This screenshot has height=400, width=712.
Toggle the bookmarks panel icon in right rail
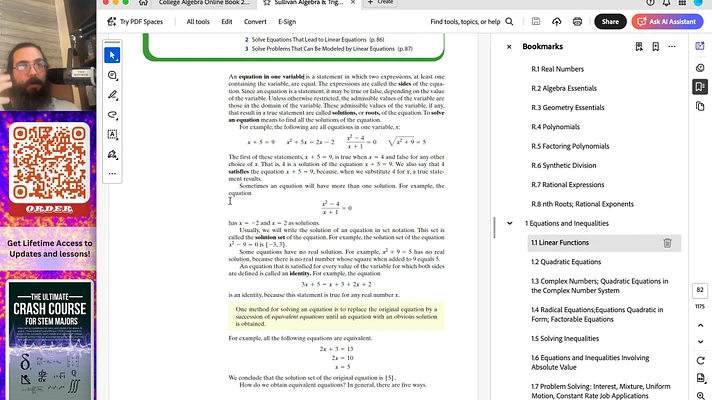[x=699, y=88]
